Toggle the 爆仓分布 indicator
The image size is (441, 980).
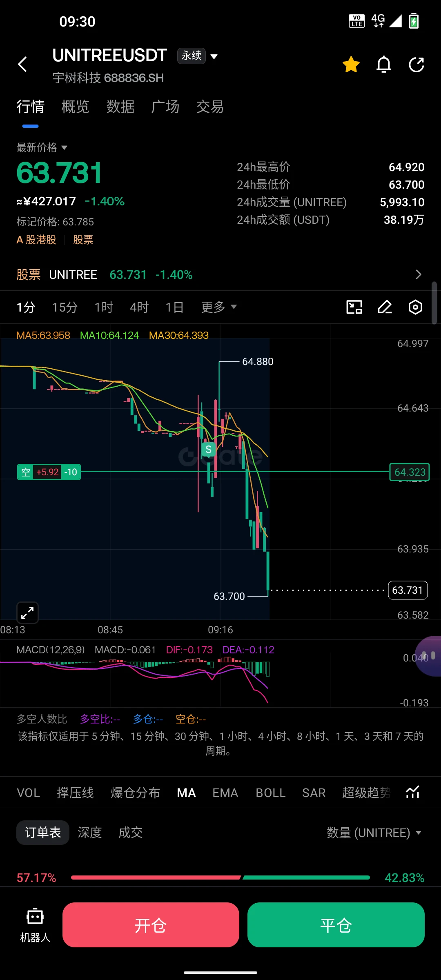[136, 793]
